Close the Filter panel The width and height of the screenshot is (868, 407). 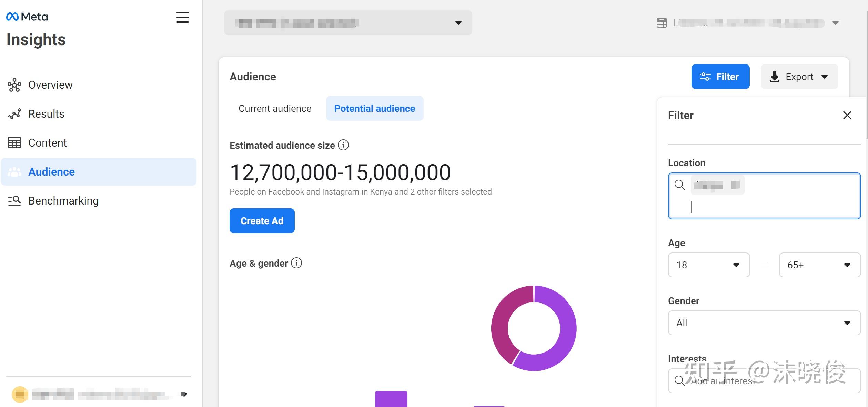[x=847, y=115]
